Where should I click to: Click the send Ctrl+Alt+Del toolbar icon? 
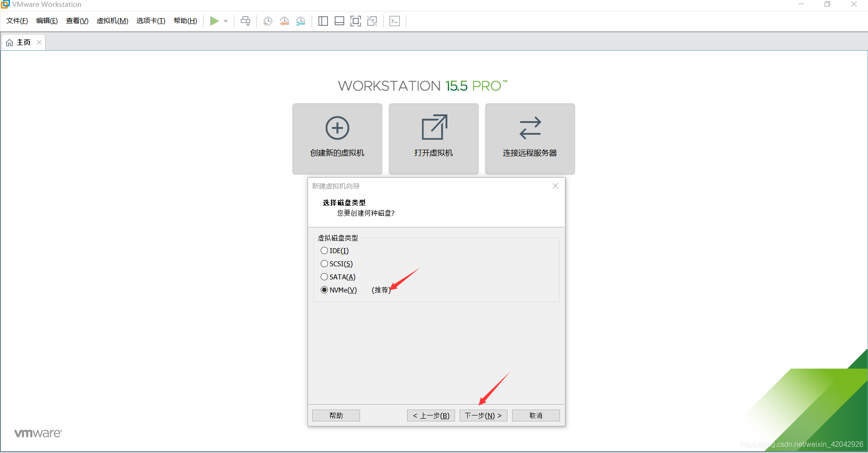[x=245, y=21]
